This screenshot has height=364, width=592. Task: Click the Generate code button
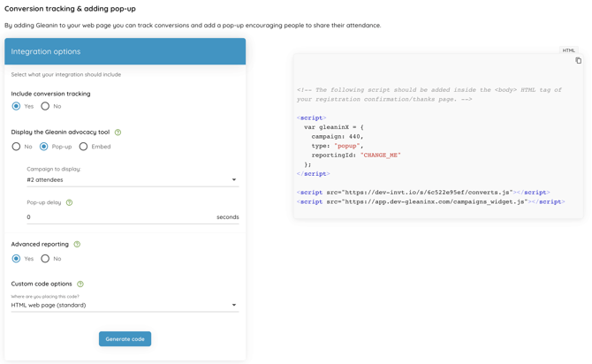[x=125, y=339]
